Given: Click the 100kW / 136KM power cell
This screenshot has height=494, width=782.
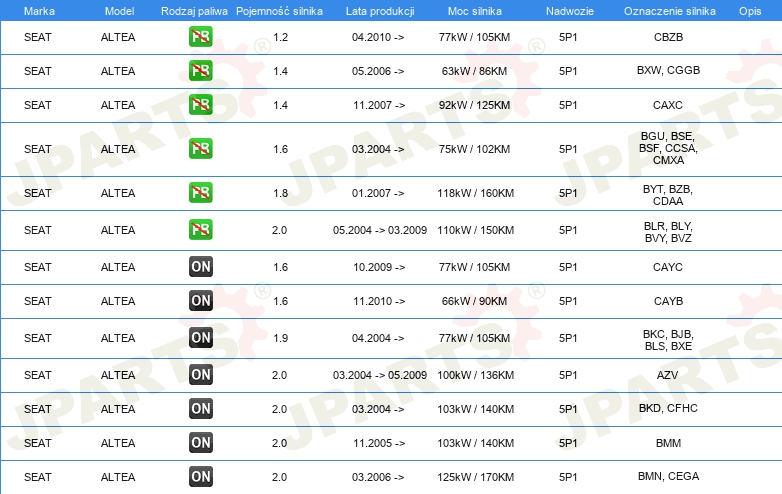Looking at the screenshot, I should coord(475,375).
